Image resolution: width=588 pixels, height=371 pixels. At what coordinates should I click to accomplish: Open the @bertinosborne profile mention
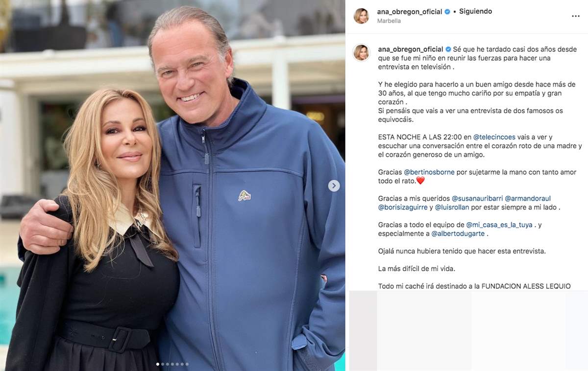click(429, 172)
